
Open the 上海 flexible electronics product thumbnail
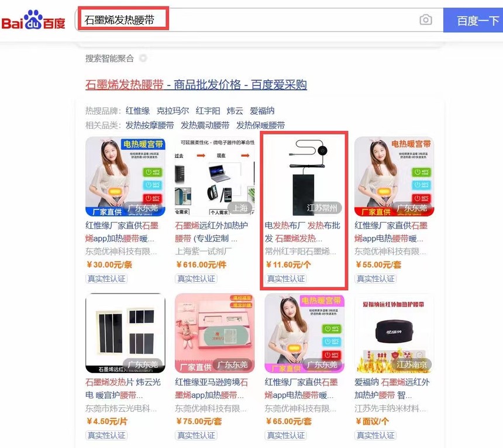[215, 177]
